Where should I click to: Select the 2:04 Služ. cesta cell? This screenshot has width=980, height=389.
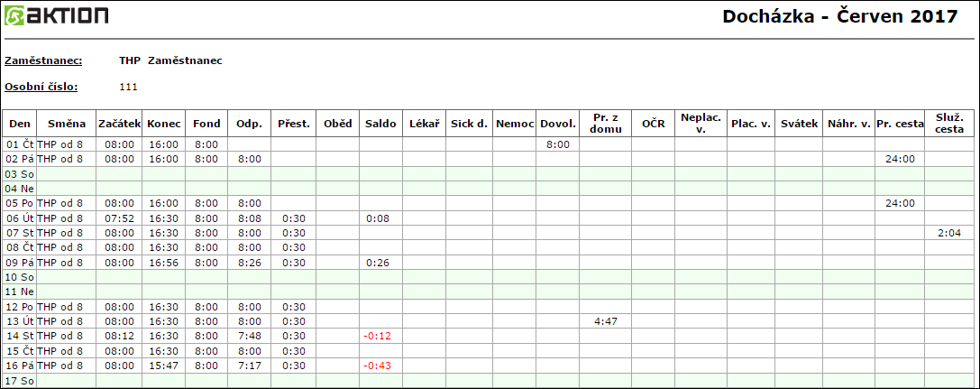tap(949, 232)
